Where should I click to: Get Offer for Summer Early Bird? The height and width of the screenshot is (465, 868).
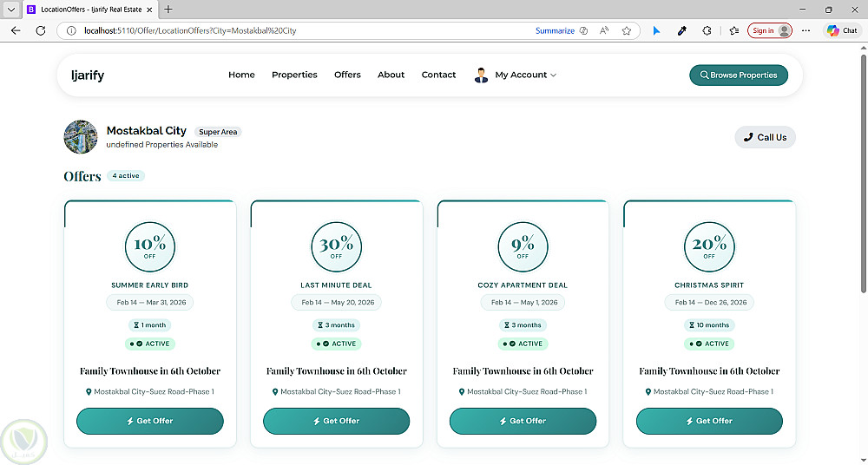150,422
